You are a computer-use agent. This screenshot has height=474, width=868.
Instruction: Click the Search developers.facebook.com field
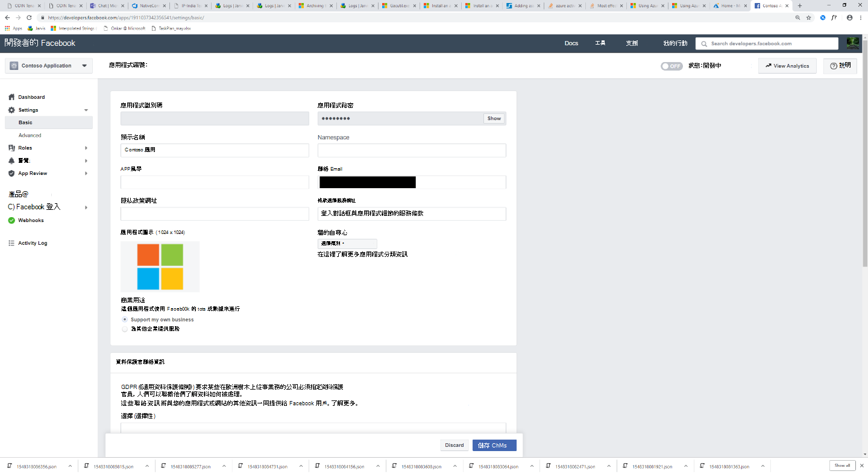[767, 43]
